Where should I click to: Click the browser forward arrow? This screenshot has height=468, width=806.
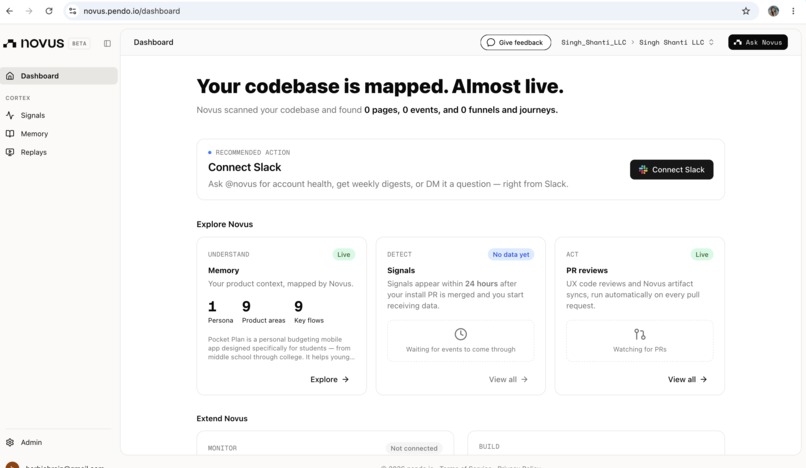tap(29, 11)
